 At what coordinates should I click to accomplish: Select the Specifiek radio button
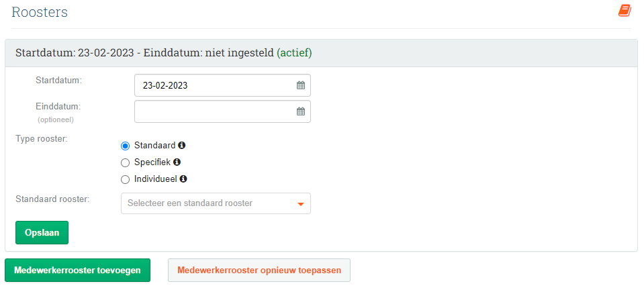coord(125,162)
